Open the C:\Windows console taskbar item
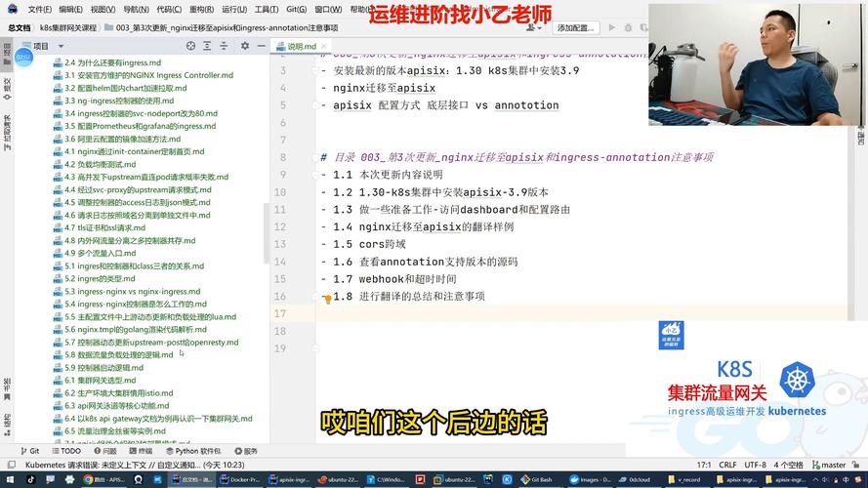 point(386,479)
